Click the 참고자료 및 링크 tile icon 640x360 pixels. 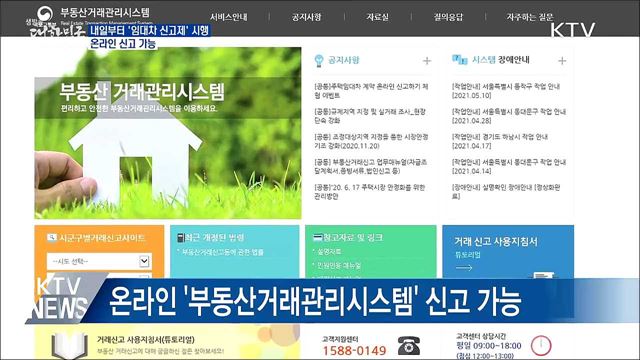pos(318,237)
